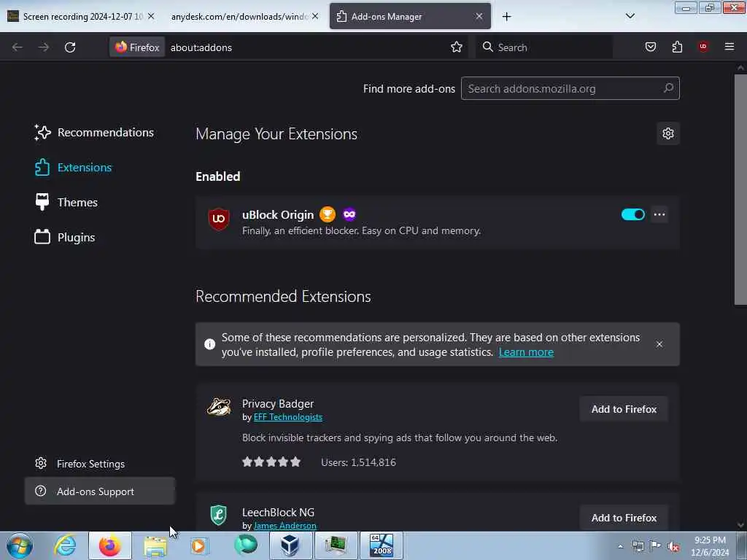Add LeechBlock NG to Firefox
The width and height of the screenshot is (747, 560).
point(624,518)
